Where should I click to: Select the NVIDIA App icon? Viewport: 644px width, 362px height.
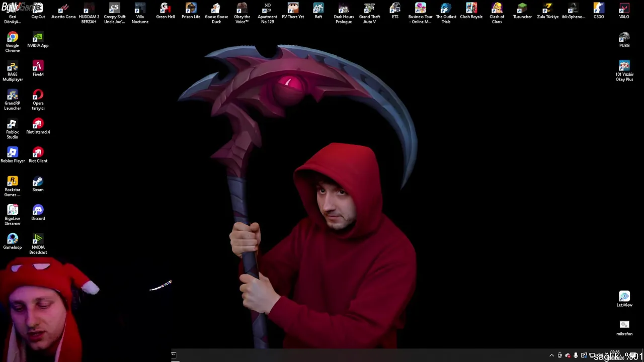[x=38, y=40]
